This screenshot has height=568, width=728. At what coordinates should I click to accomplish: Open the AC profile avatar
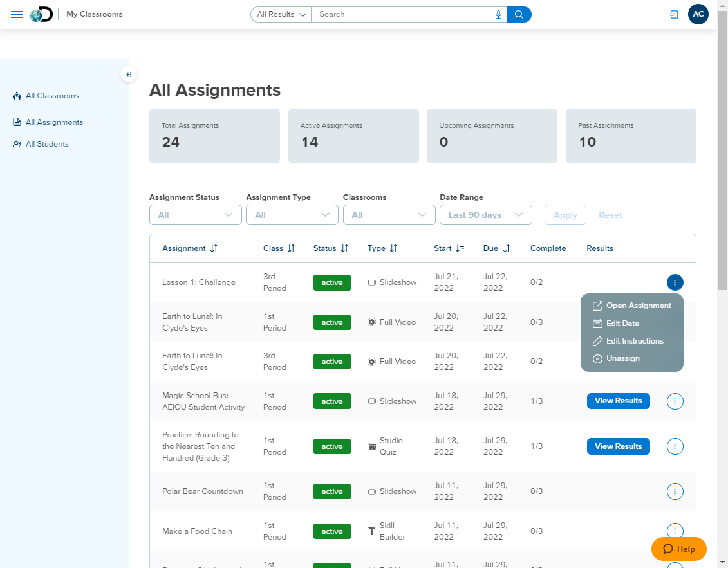tap(698, 14)
